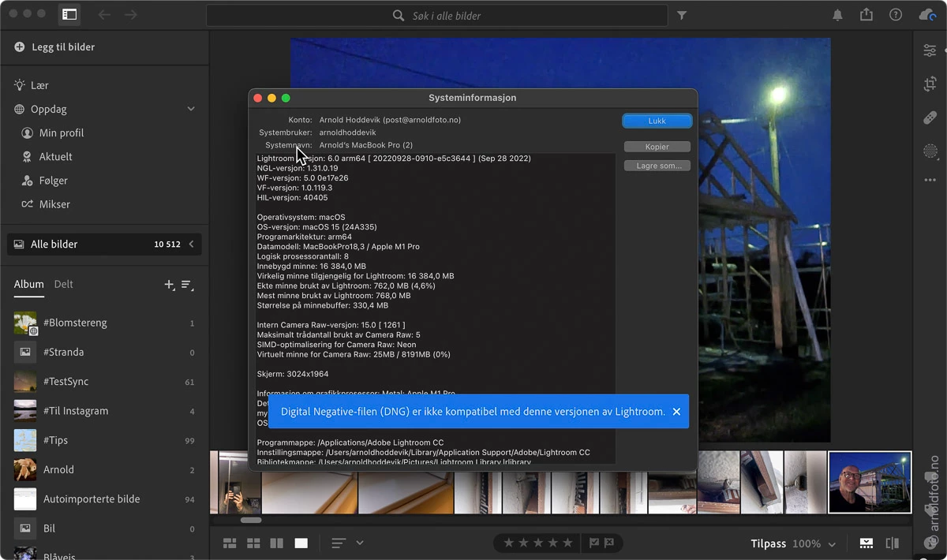The image size is (947, 560).
Task: Open the three-dot more options
Action: click(930, 181)
